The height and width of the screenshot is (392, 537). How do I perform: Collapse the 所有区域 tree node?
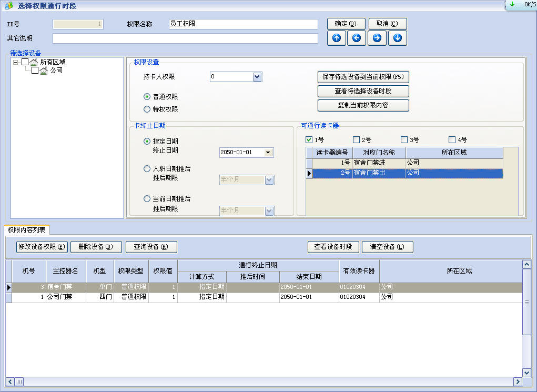(16, 62)
